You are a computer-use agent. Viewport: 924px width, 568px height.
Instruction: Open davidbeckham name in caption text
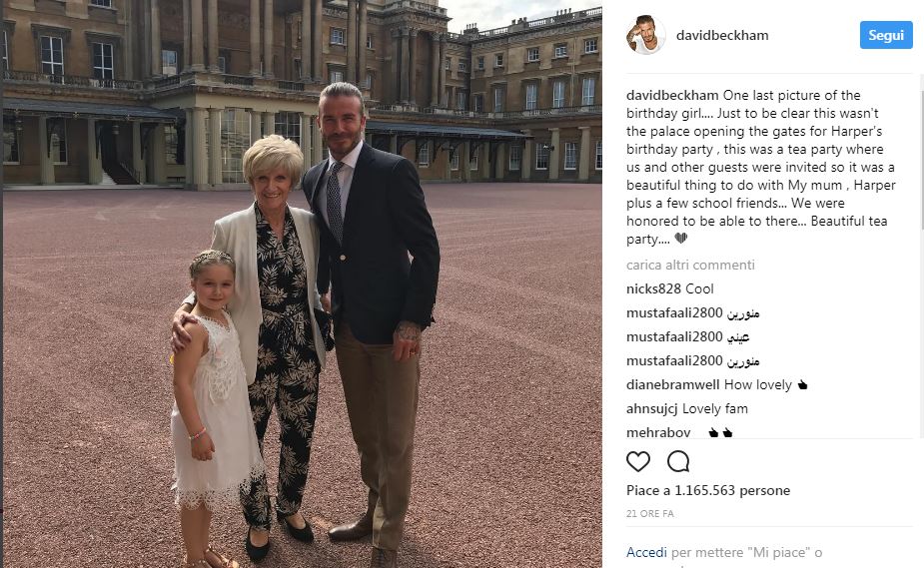tap(672, 96)
